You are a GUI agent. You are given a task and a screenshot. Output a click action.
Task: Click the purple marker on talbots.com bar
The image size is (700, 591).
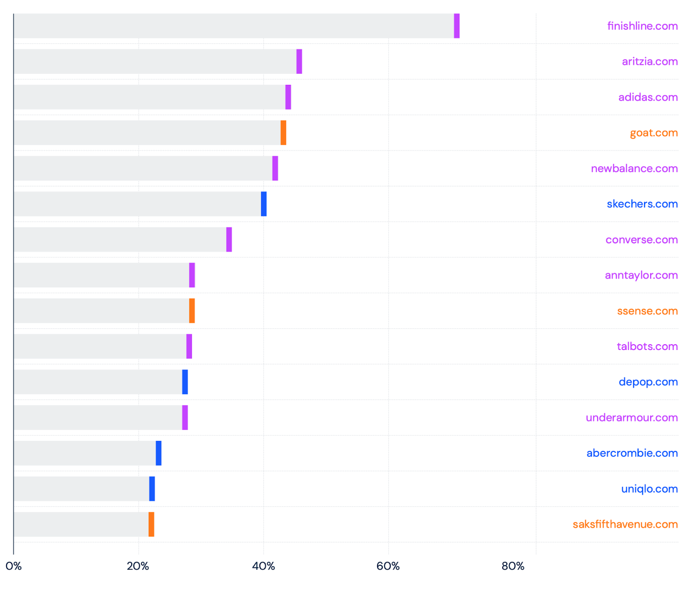[x=189, y=346]
